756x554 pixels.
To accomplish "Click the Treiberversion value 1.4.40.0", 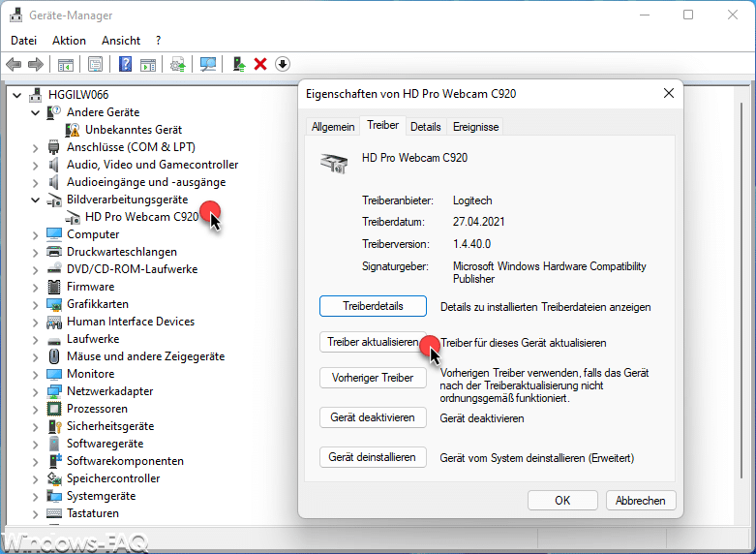I will [x=471, y=244].
